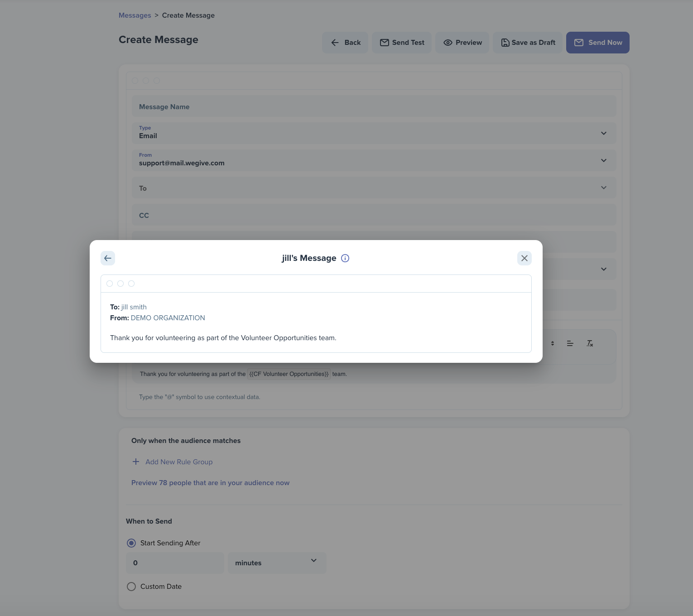The height and width of the screenshot is (616, 693).
Task: Click the info icon beside jill's Message
Action: [345, 258]
